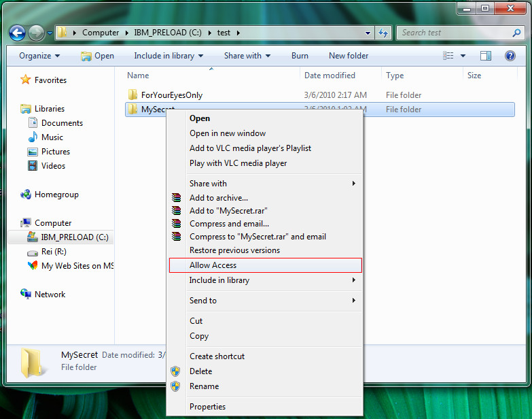Open recent pages dropdown next to Forward
The height and width of the screenshot is (419, 532).
[50, 33]
